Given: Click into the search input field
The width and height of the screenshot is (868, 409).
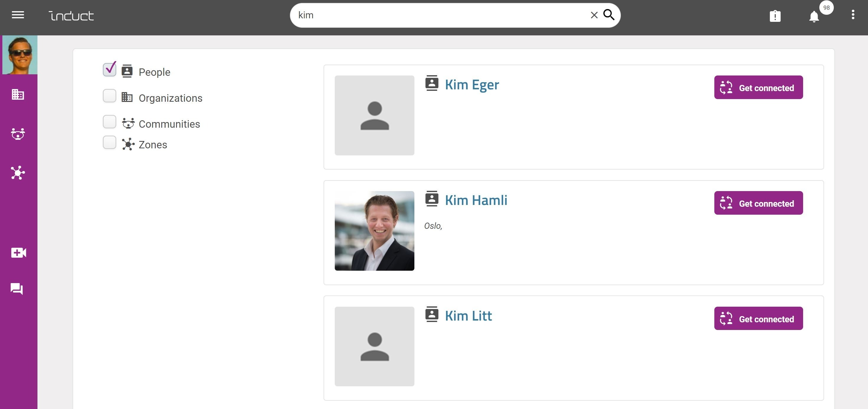Looking at the screenshot, I should click(442, 15).
